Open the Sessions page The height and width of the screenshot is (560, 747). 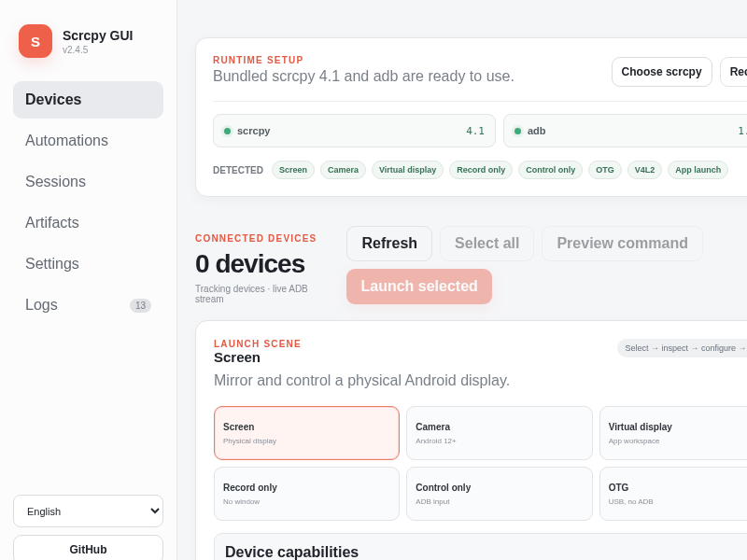88,181
